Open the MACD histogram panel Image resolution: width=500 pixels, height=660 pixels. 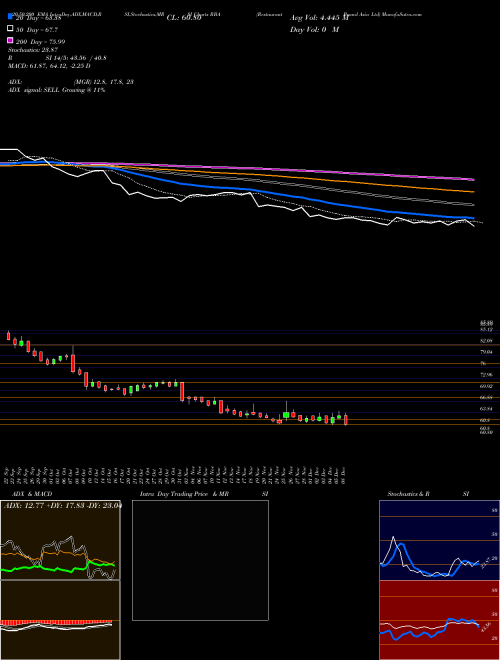(60, 620)
